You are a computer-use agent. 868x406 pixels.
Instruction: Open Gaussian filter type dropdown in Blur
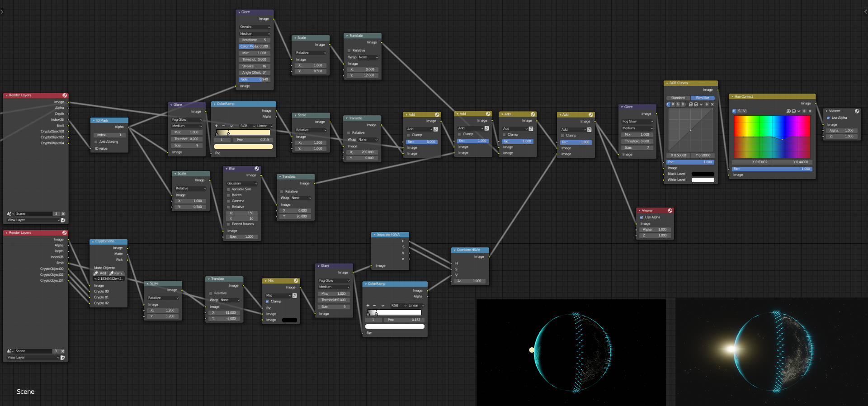point(242,184)
